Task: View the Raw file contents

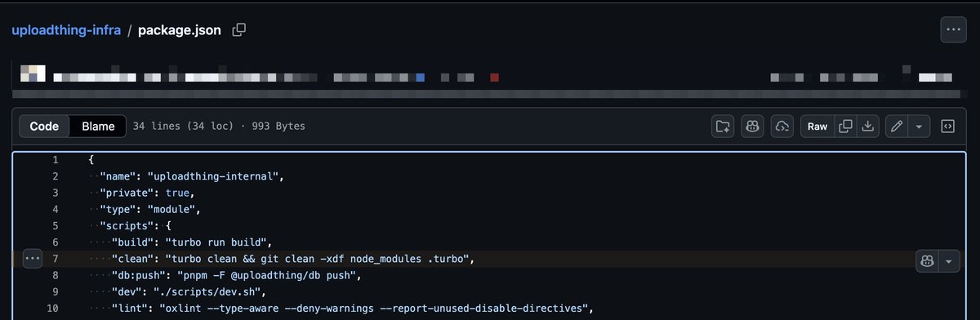Action: (817, 127)
